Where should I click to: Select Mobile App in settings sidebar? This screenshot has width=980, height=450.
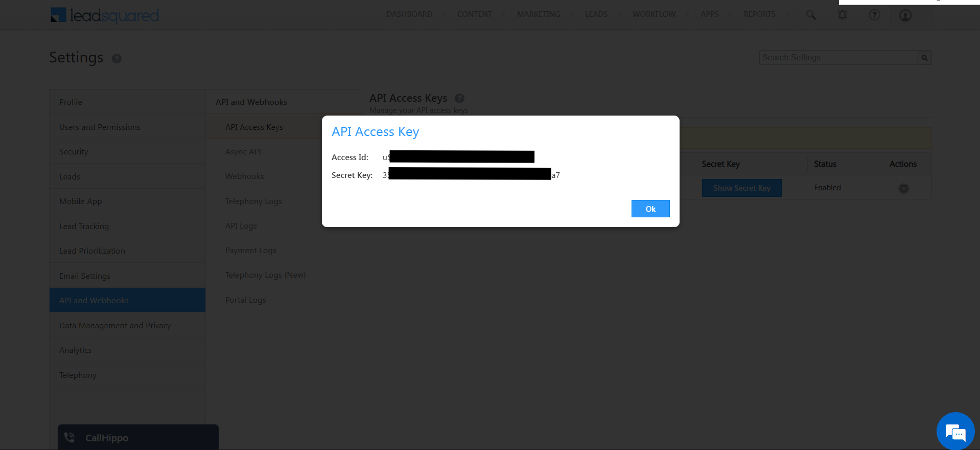(x=127, y=201)
